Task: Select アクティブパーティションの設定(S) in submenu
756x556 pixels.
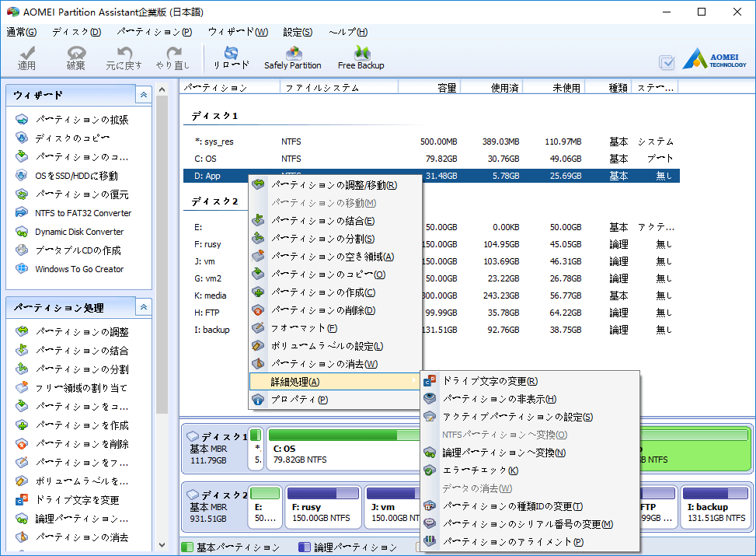Action: coord(530,417)
